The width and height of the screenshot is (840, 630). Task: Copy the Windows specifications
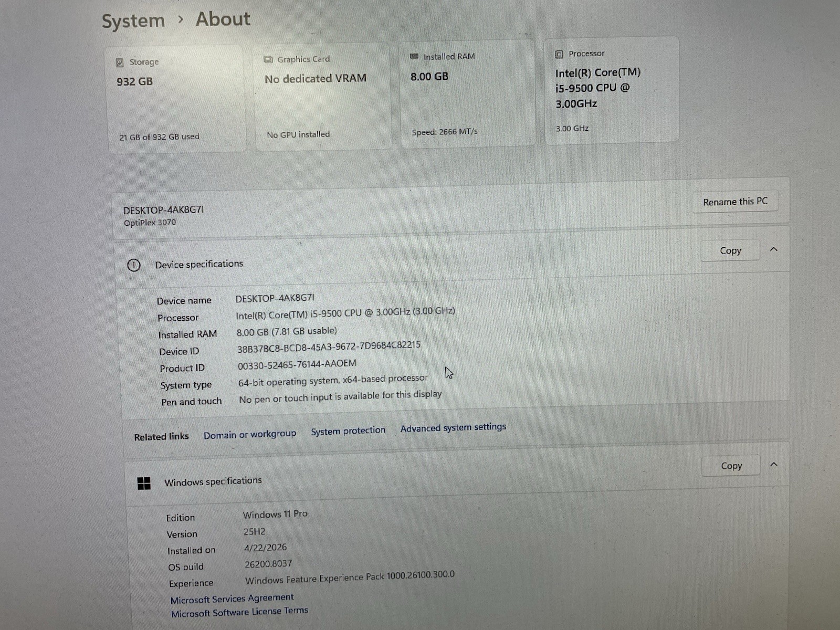point(731,466)
